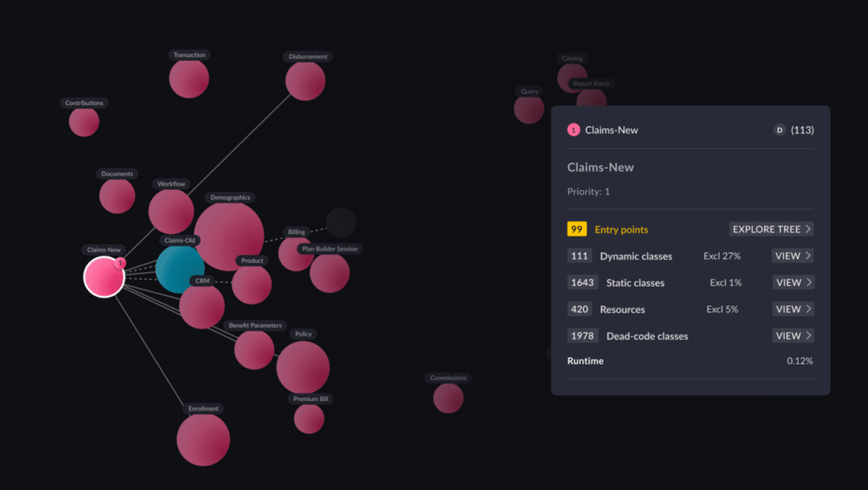
Task: Open the Resources View chevron button
Action: [793, 309]
